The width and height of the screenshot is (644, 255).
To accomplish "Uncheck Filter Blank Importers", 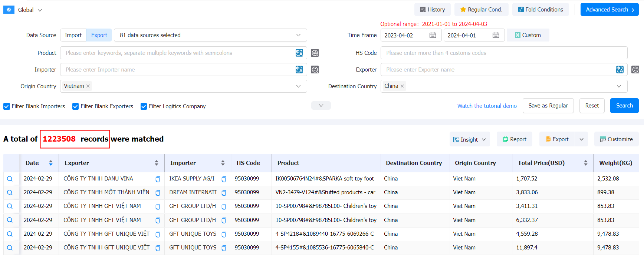I will pyautogui.click(x=7, y=106).
